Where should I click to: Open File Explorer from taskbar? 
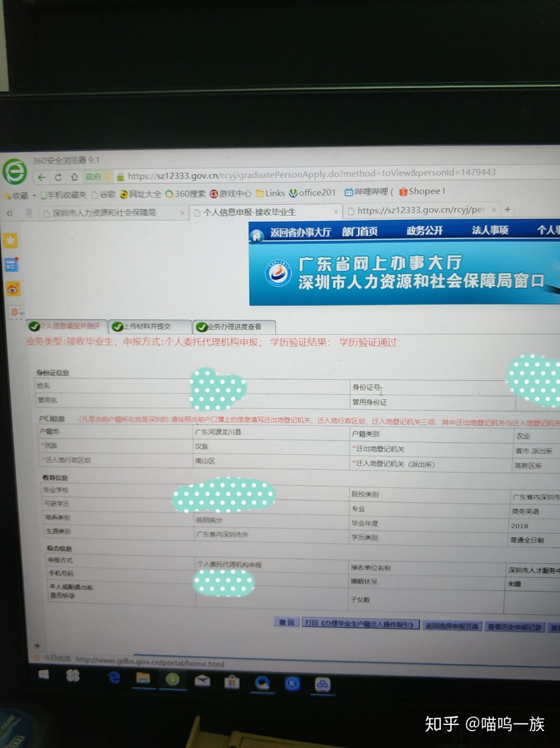click(x=143, y=679)
